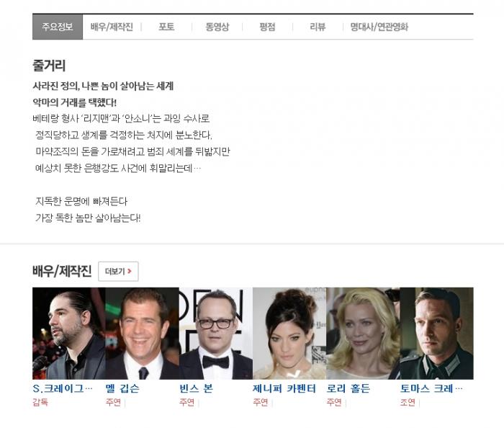Open the 명대사/연관영화 tab
The width and height of the screenshot is (504, 428).
click(379, 27)
